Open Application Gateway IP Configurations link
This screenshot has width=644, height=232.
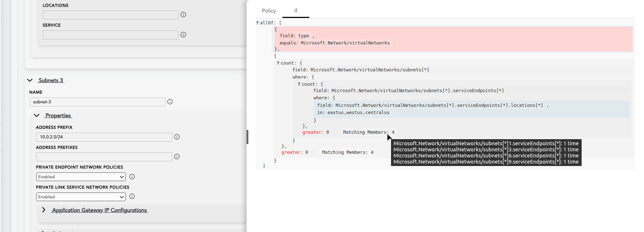pos(99,210)
